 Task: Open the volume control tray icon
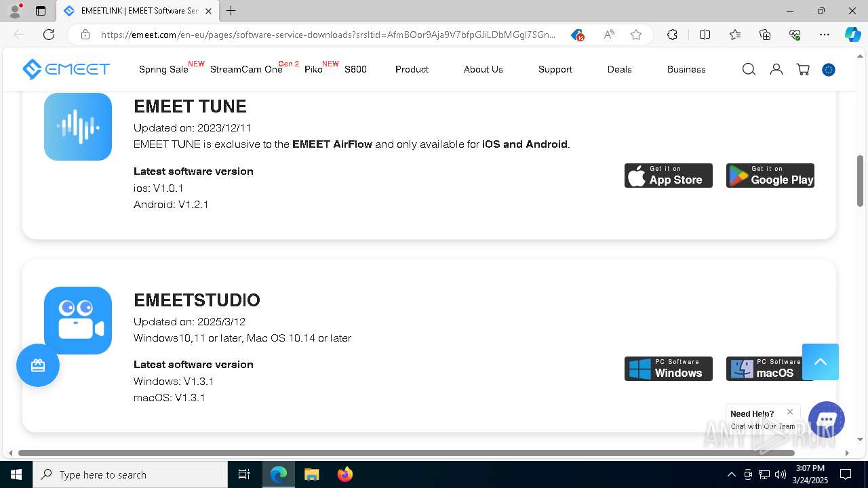click(x=781, y=474)
